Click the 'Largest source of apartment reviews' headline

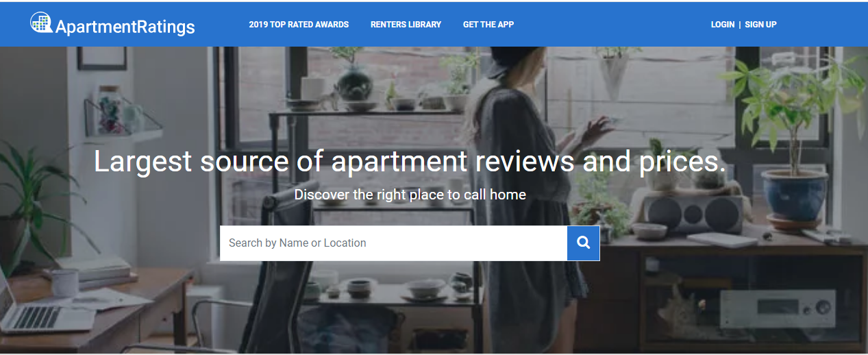(x=409, y=162)
